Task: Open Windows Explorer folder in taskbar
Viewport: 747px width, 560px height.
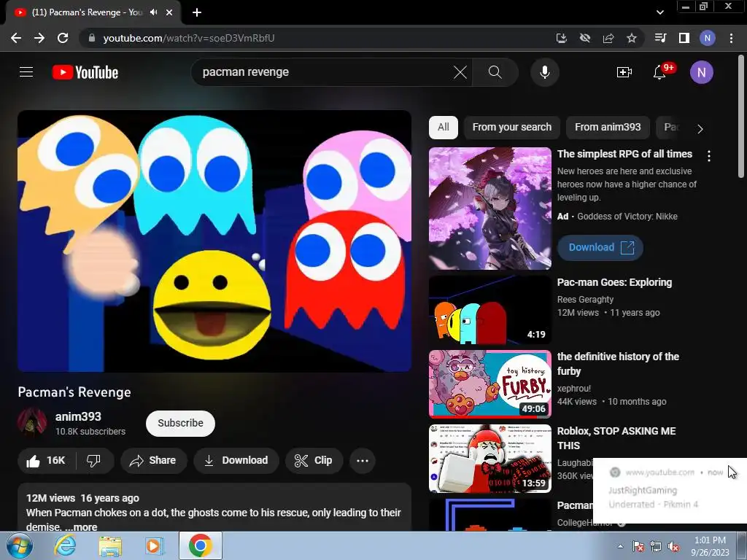Action: (x=110, y=546)
